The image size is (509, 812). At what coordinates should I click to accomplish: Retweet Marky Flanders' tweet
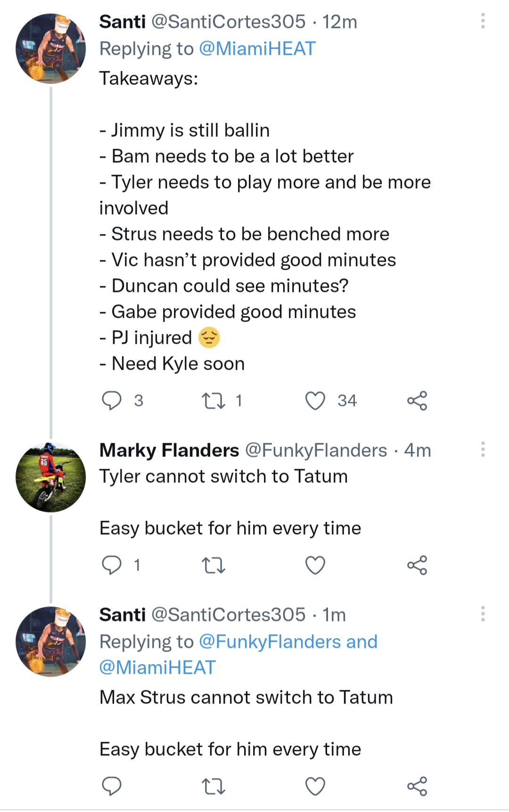[213, 565]
